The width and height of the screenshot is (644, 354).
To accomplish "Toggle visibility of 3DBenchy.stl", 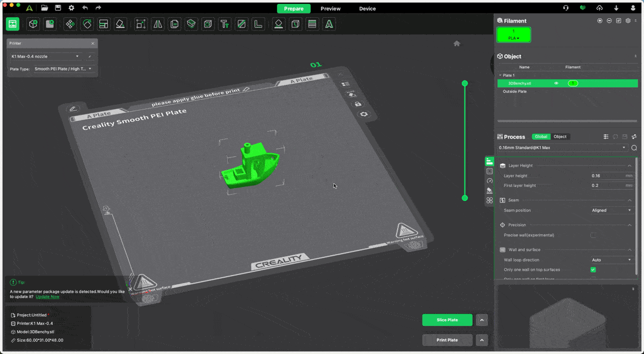I will point(556,83).
